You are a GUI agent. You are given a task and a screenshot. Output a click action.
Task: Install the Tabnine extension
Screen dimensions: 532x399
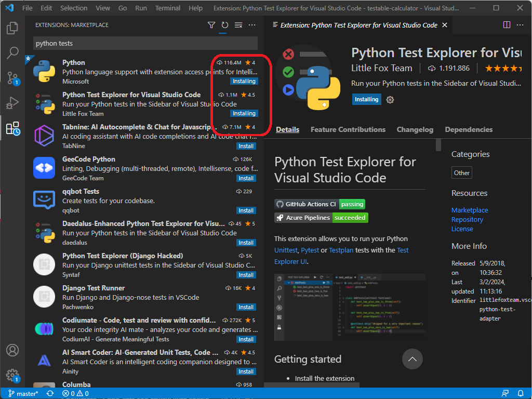[246, 146]
